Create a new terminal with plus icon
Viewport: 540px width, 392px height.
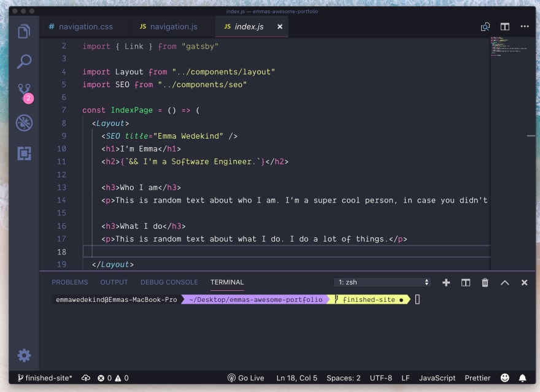446,283
